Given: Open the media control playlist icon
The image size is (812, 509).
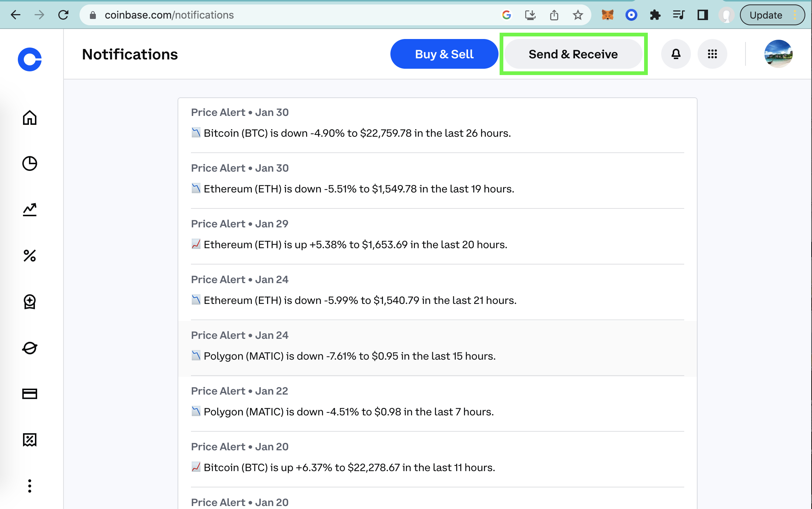Looking at the screenshot, I should tap(679, 15).
